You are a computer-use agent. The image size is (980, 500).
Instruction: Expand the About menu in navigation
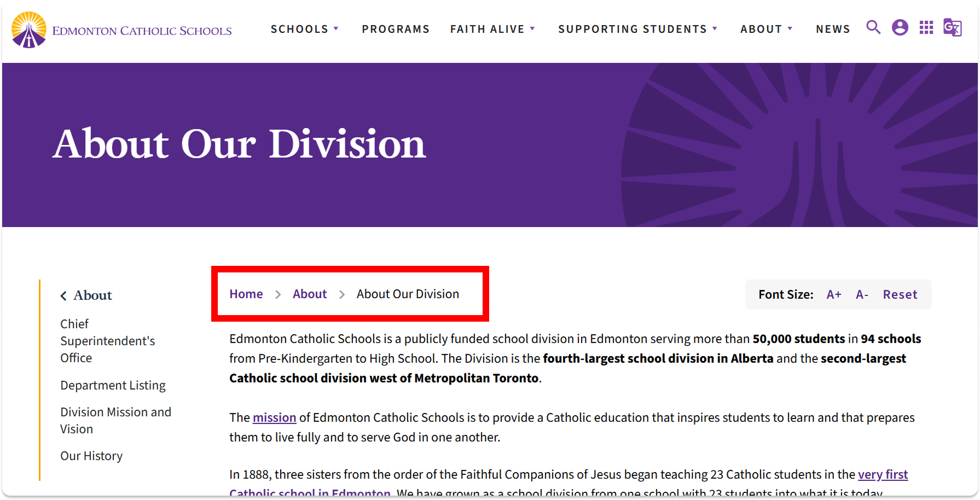point(766,29)
